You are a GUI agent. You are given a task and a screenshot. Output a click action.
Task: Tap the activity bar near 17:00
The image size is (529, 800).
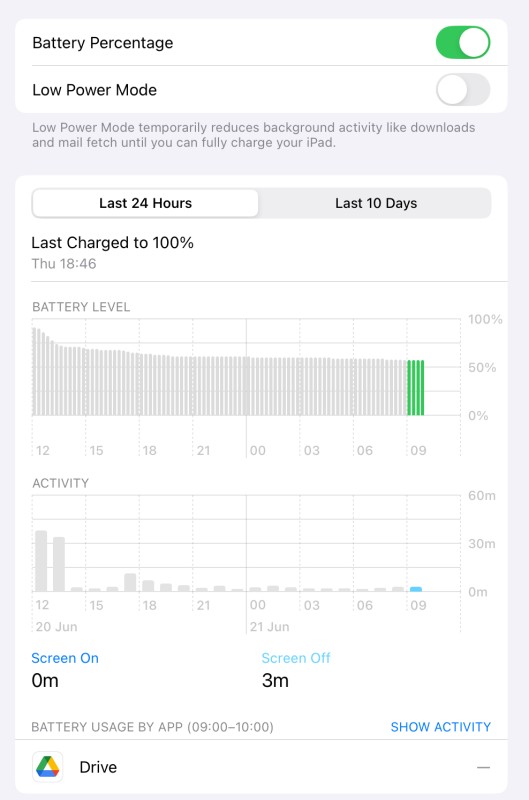[130, 582]
